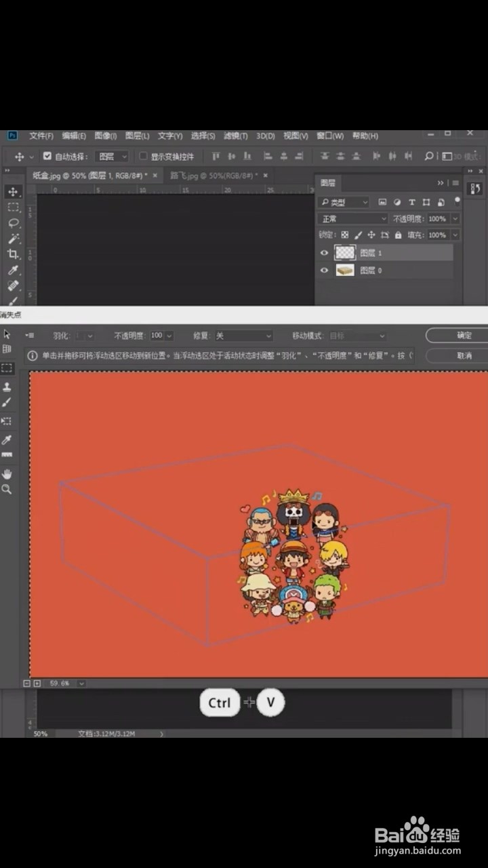Open layers panel menu icon
488x868 pixels.
point(455,183)
